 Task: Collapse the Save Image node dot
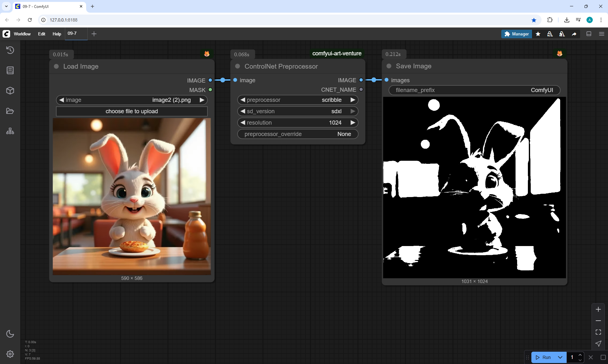pyautogui.click(x=389, y=66)
